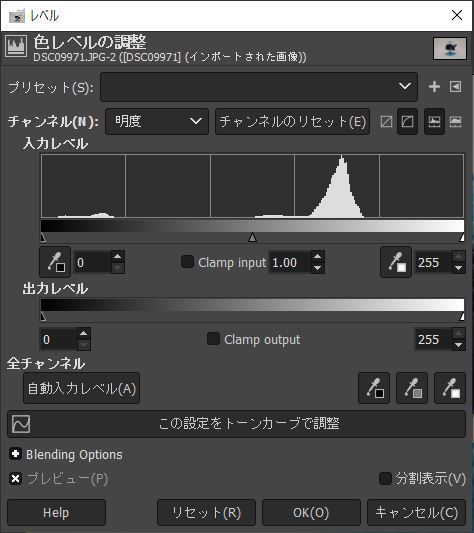Toggle the プレビュー(P) checkbox

coord(16,479)
